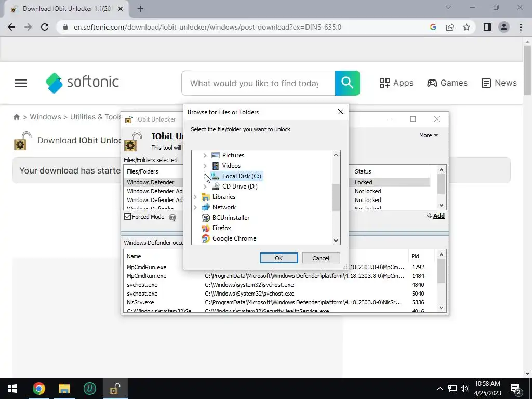Open the softonic hamburger menu
532x399 pixels.
(21, 83)
